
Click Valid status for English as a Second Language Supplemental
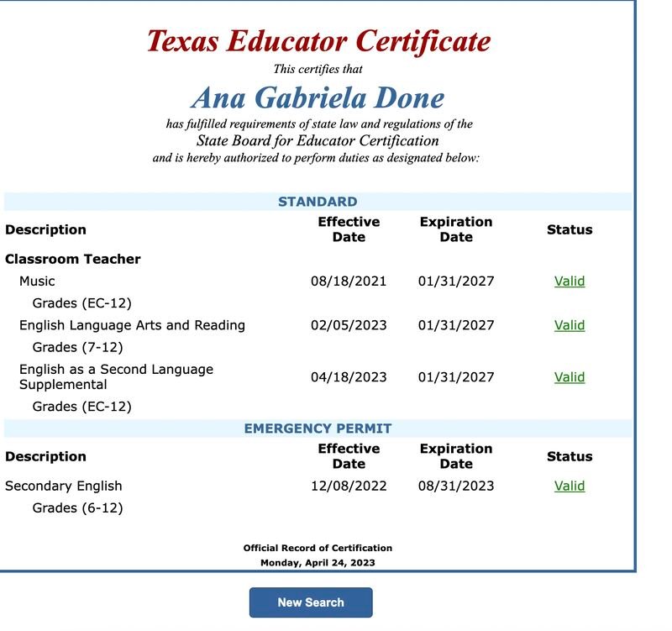tap(569, 377)
